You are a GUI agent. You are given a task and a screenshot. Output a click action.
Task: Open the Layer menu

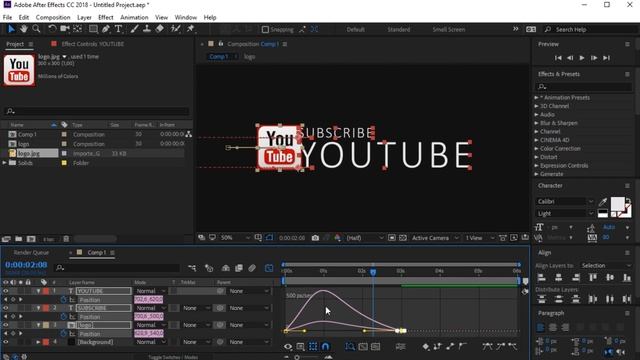tap(84, 18)
